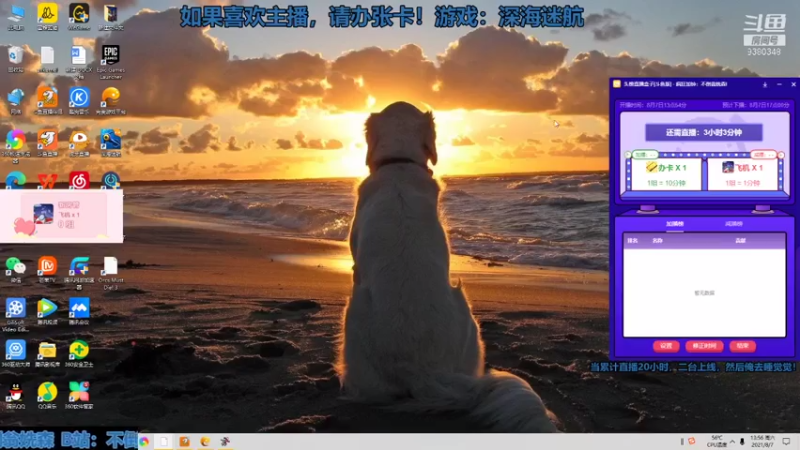Open the 360 Software Manager shortcut
Viewport: 800px width, 450px height.
pos(79,395)
